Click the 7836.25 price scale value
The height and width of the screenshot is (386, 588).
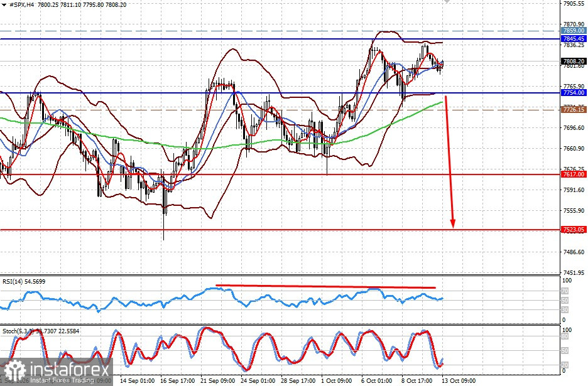(574, 45)
